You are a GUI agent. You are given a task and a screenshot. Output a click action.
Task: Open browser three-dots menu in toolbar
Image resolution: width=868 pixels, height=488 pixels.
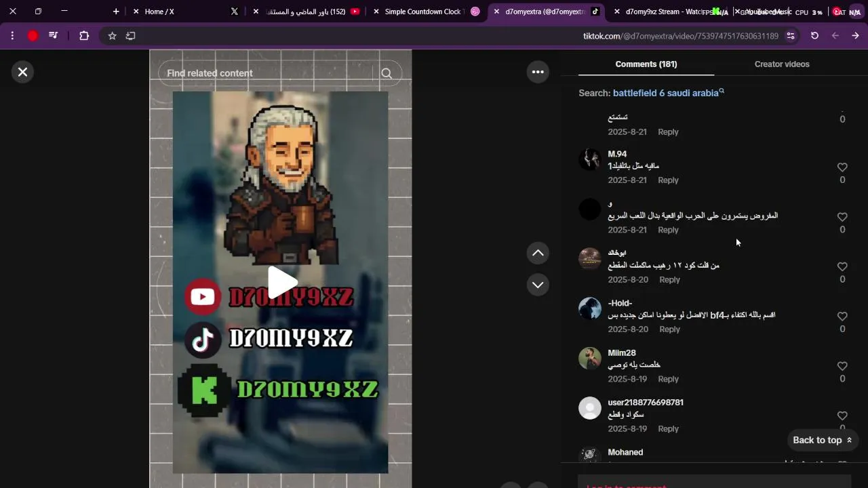pyautogui.click(x=12, y=36)
